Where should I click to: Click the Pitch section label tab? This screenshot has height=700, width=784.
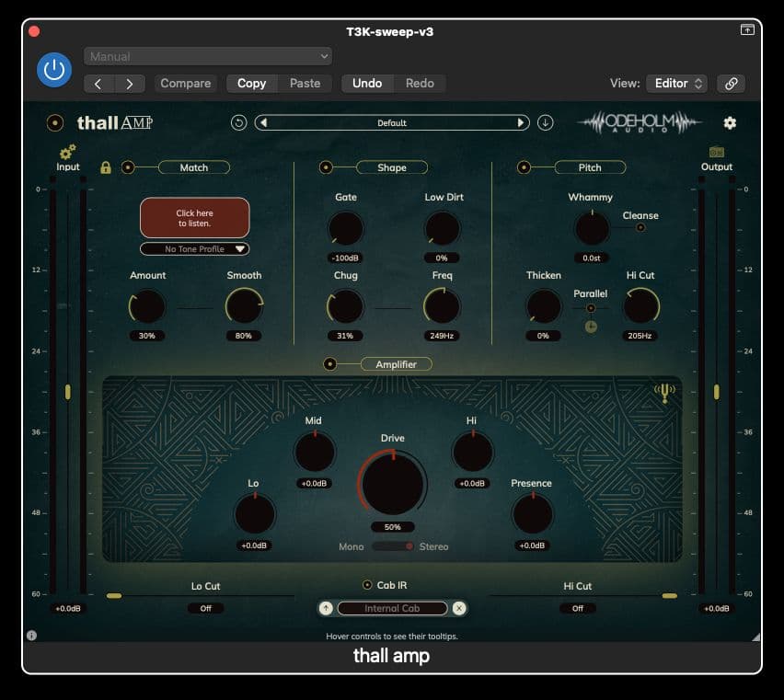click(590, 167)
